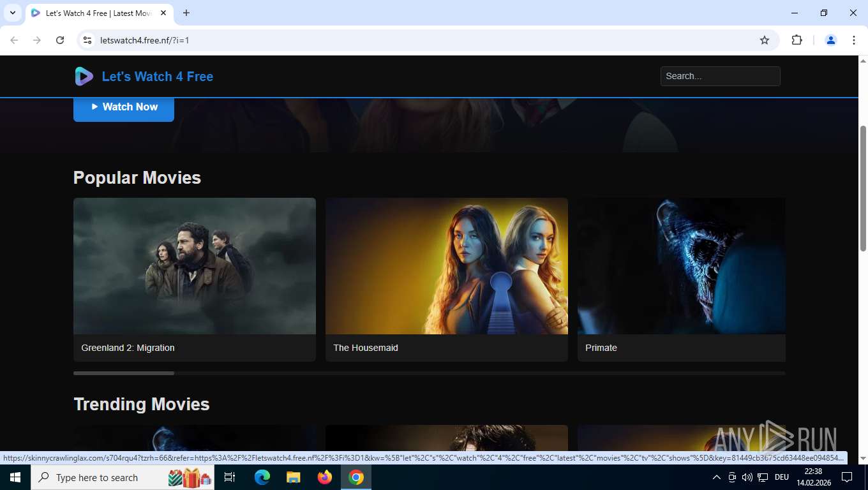
Task: View site information icon in address bar
Action: pos(88,40)
